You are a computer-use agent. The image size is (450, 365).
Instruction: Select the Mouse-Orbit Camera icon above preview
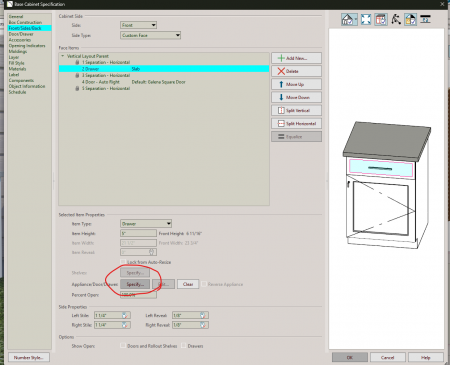[x=396, y=19]
